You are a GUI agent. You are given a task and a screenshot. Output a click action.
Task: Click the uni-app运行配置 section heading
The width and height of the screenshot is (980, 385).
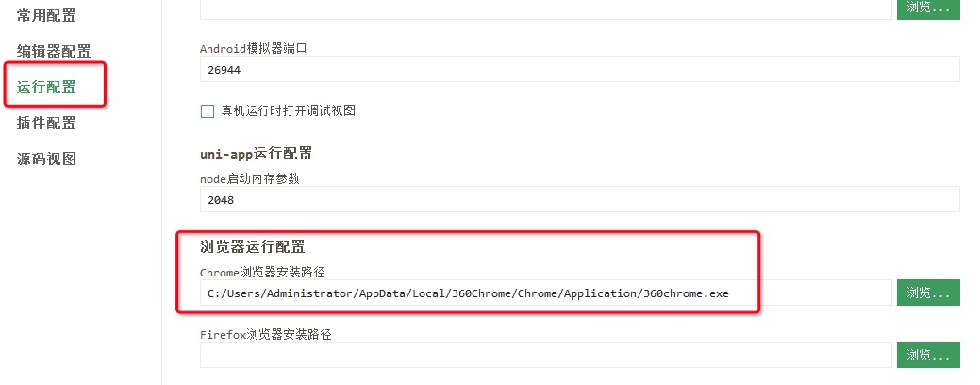257,154
